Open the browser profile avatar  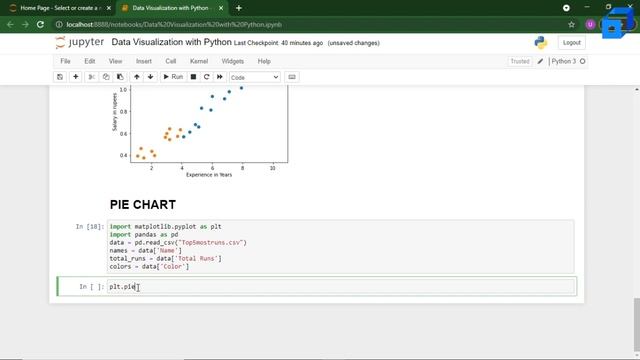pos(590,24)
